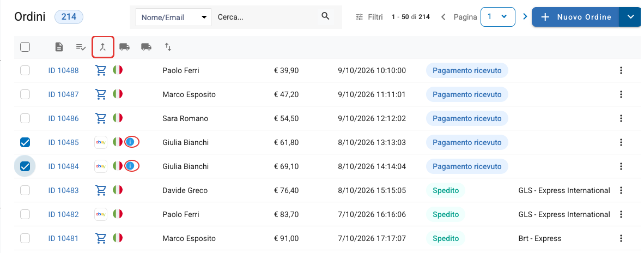Uncheck the checkbox for order ID 10484

(x=25, y=166)
